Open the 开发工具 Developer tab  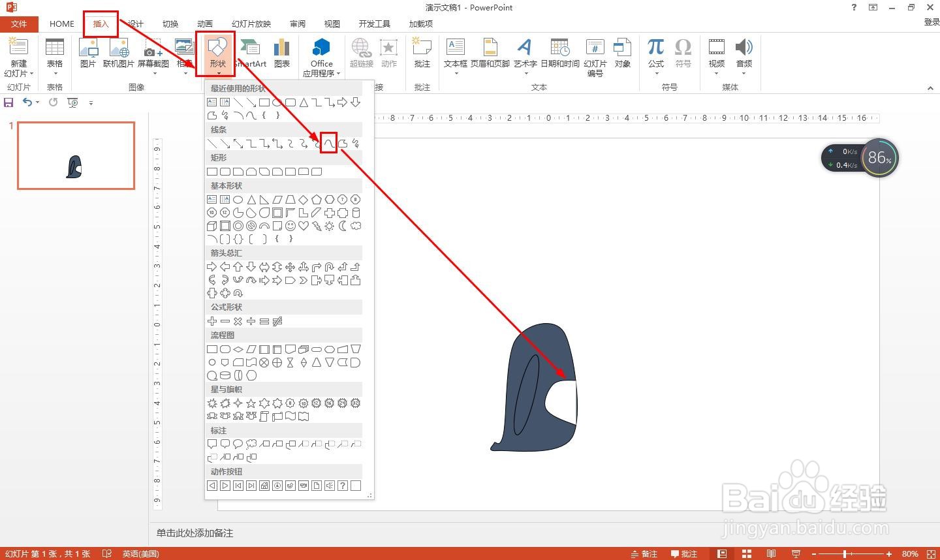(374, 24)
